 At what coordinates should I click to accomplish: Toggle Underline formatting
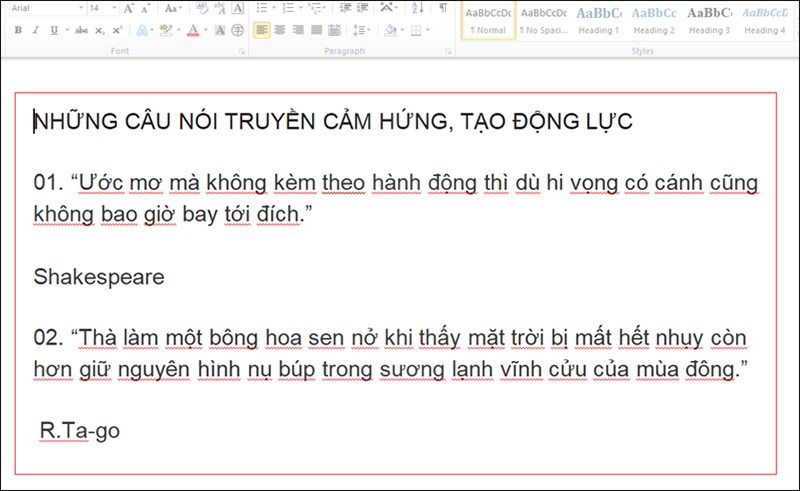pyautogui.click(x=54, y=30)
